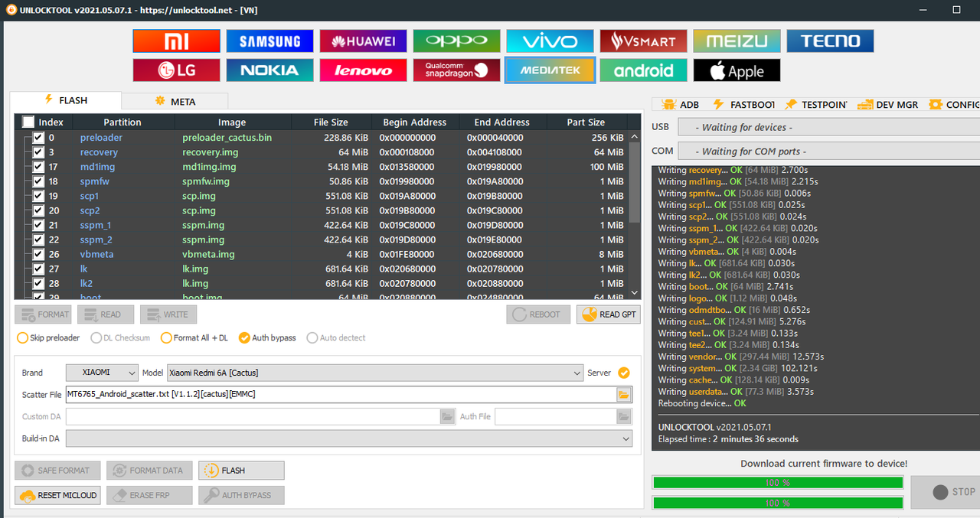Image resolution: width=980 pixels, height=518 pixels.
Task: Open the Android tile
Action: [x=644, y=70]
